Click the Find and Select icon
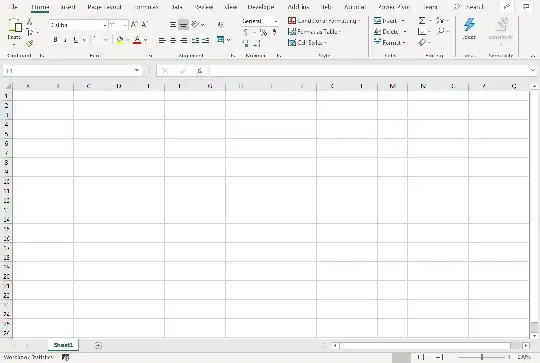 (440, 32)
